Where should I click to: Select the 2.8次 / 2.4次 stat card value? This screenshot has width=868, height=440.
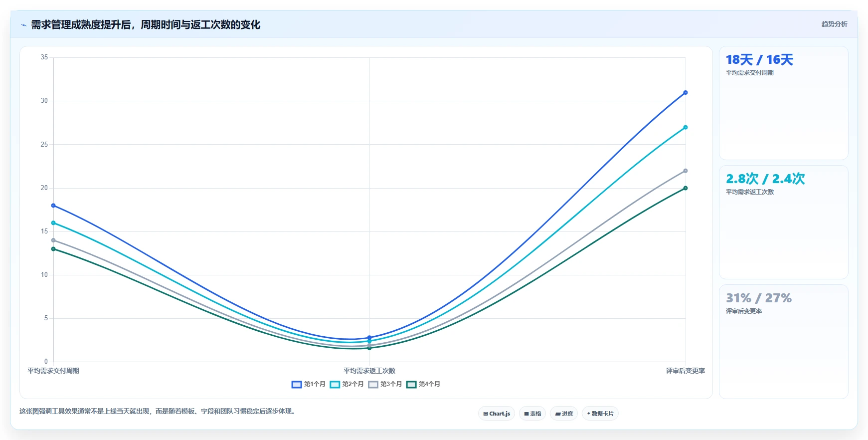click(x=765, y=179)
